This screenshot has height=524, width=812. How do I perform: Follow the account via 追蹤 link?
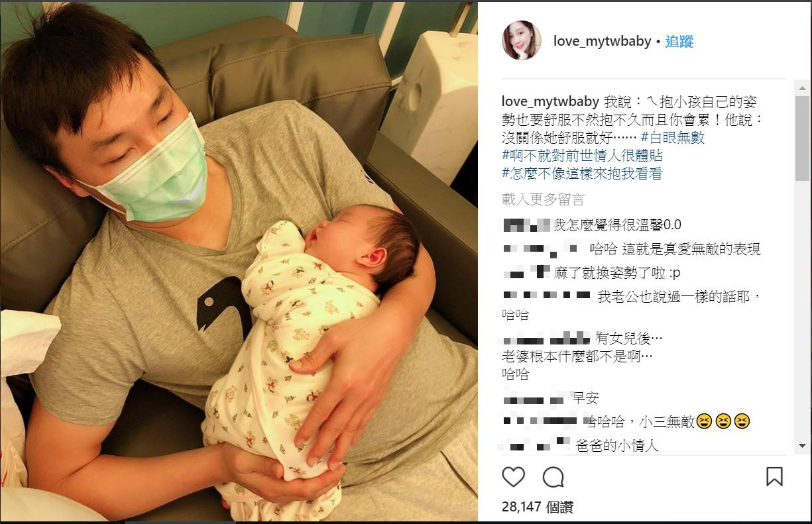pyautogui.click(x=679, y=41)
